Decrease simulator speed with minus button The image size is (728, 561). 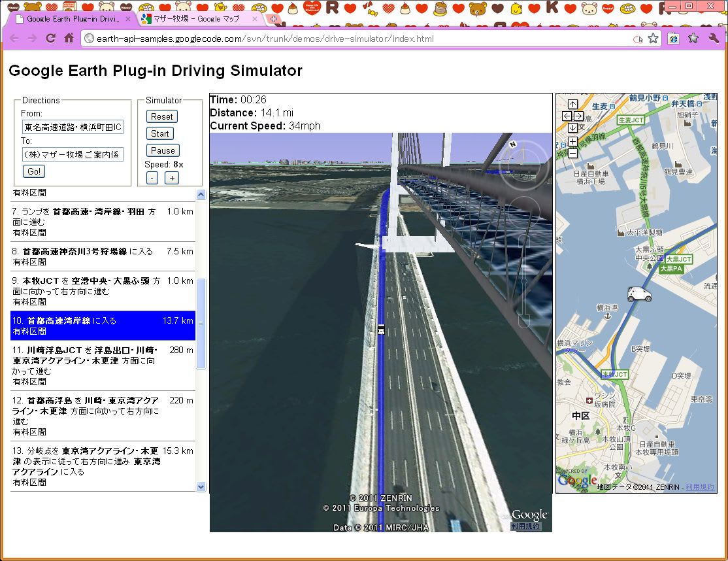click(x=152, y=178)
